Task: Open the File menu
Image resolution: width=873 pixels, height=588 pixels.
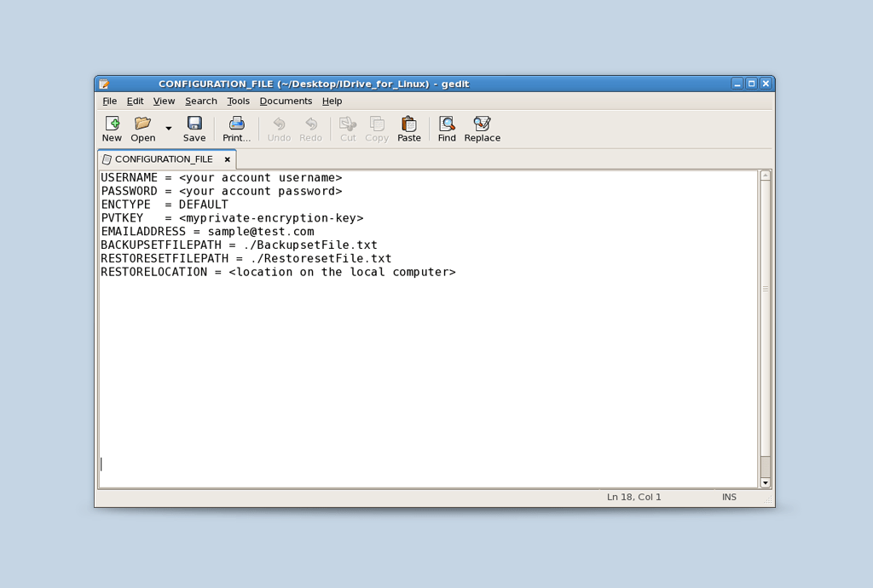Action: click(110, 101)
